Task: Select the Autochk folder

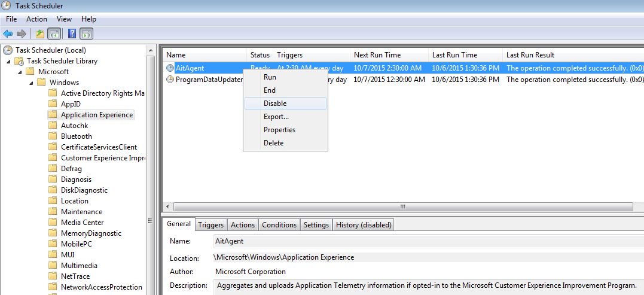Action: tap(74, 125)
